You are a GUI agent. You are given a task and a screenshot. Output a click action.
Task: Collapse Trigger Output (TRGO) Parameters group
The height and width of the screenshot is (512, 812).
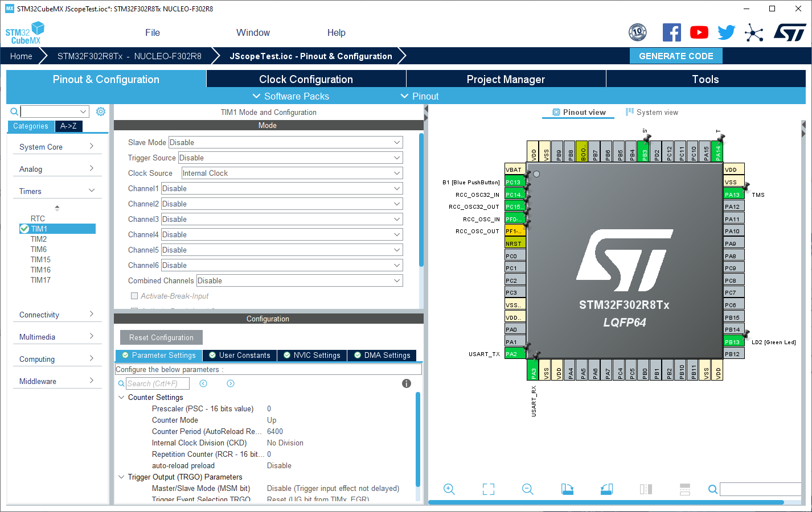[x=121, y=477]
